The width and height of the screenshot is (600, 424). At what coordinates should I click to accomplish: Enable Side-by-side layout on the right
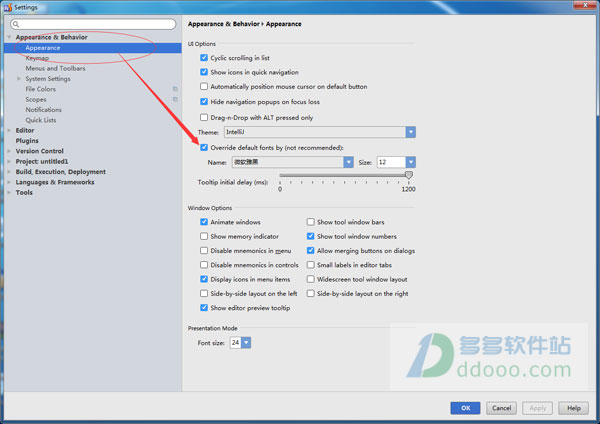[311, 294]
